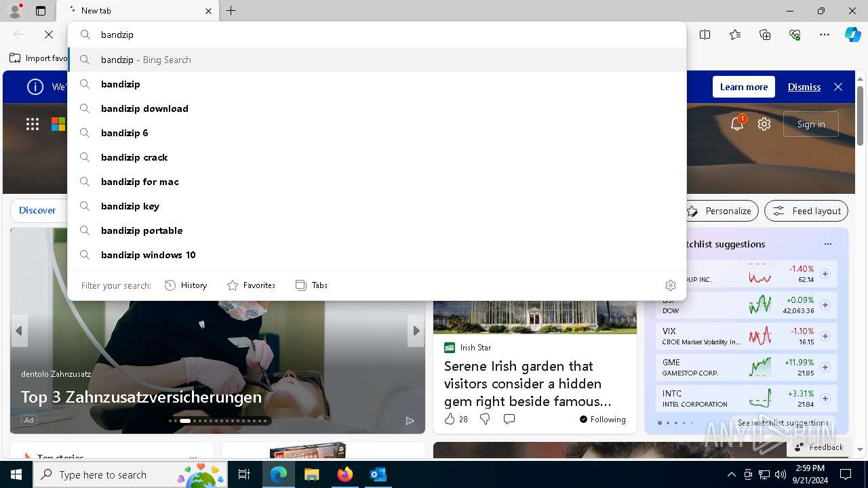Open the Personalize button
868x488 pixels.
719,211
